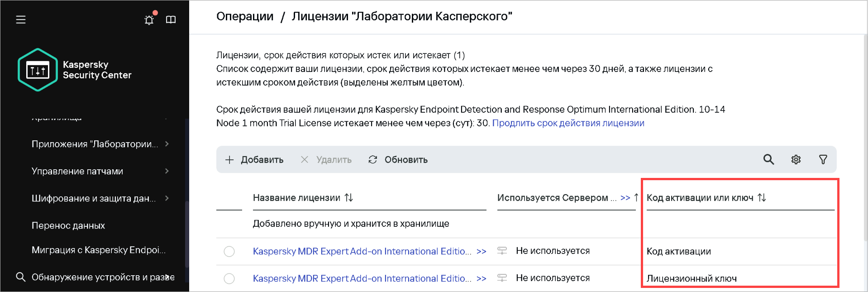Click the Код активации cell

click(x=679, y=251)
